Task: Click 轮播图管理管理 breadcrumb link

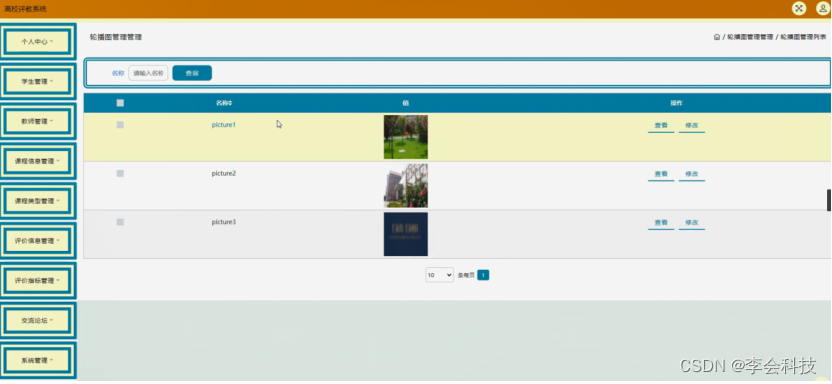Action: tap(750, 37)
